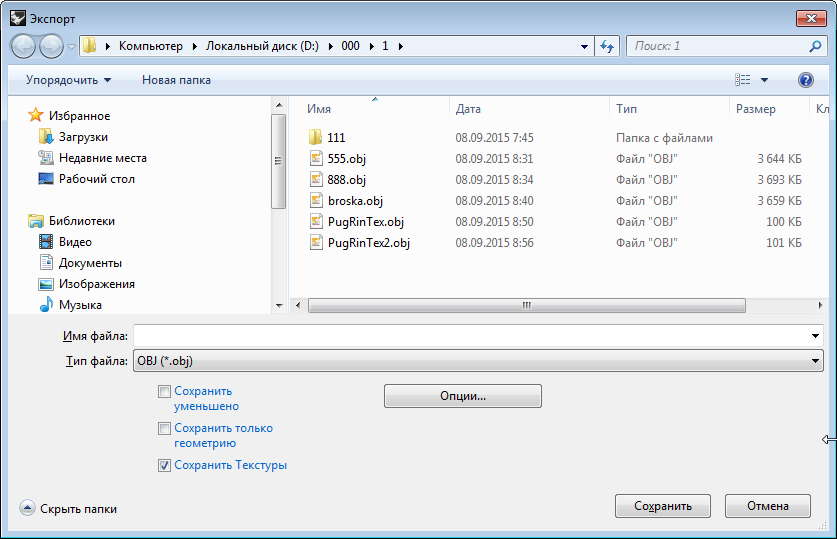Select the broska.obj file name
Viewport: 837px width, 539px height.
tap(355, 201)
